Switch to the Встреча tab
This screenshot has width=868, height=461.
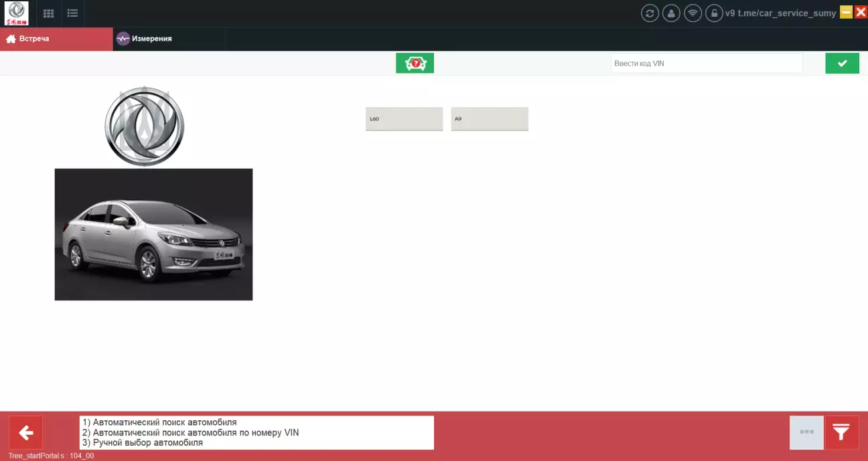[56, 39]
